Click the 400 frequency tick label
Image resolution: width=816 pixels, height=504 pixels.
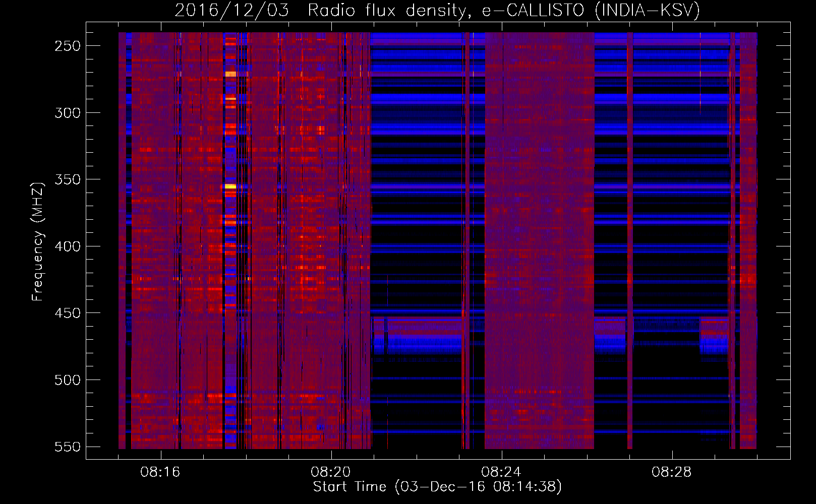[x=68, y=246]
